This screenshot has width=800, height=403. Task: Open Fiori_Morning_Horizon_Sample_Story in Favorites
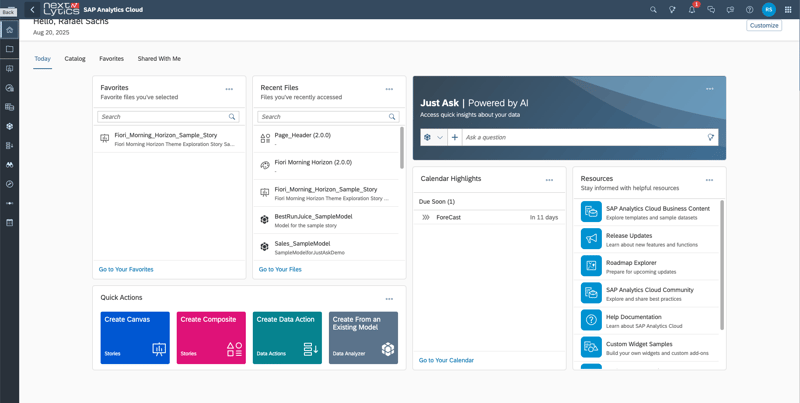point(169,139)
